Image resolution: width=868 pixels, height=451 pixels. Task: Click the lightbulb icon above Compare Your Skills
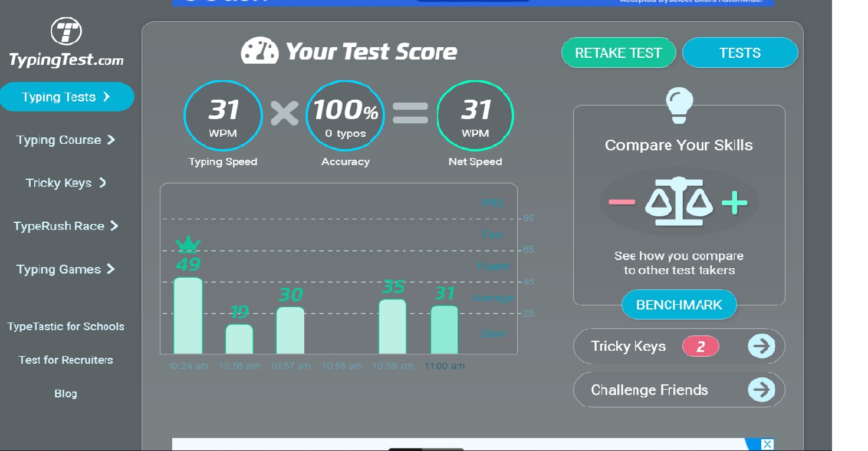(679, 106)
